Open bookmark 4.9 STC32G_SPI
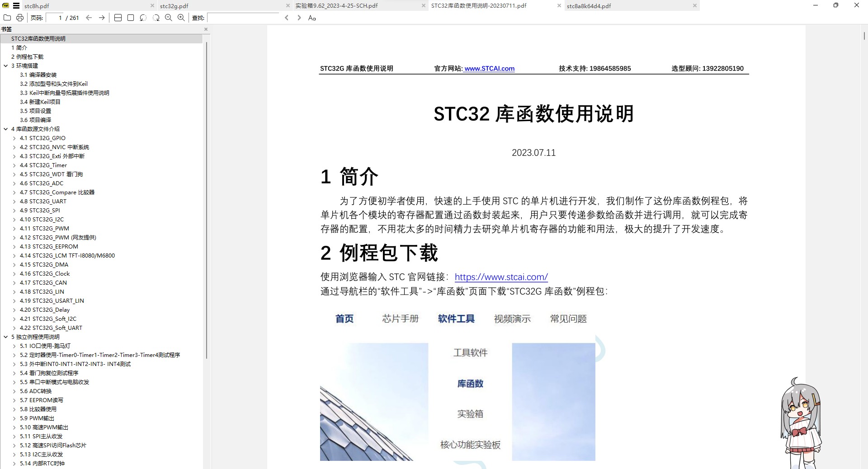The image size is (868, 469). [40, 210]
